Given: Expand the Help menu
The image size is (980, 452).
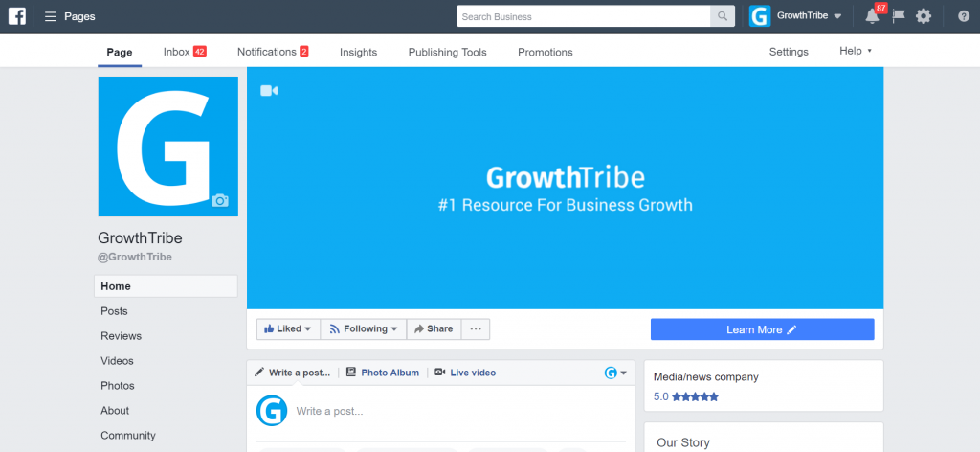Looking at the screenshot, I should coord(855,51).
